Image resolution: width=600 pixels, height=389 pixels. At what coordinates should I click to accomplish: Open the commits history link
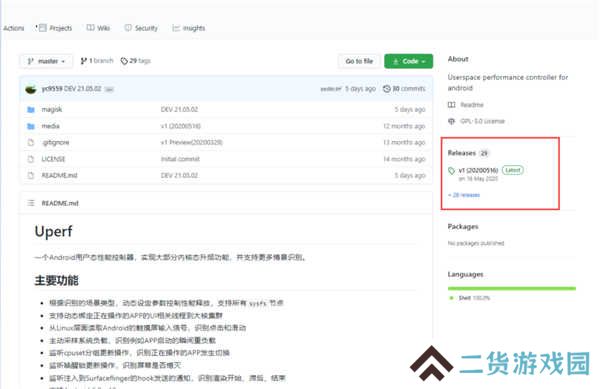click(404, 89)
